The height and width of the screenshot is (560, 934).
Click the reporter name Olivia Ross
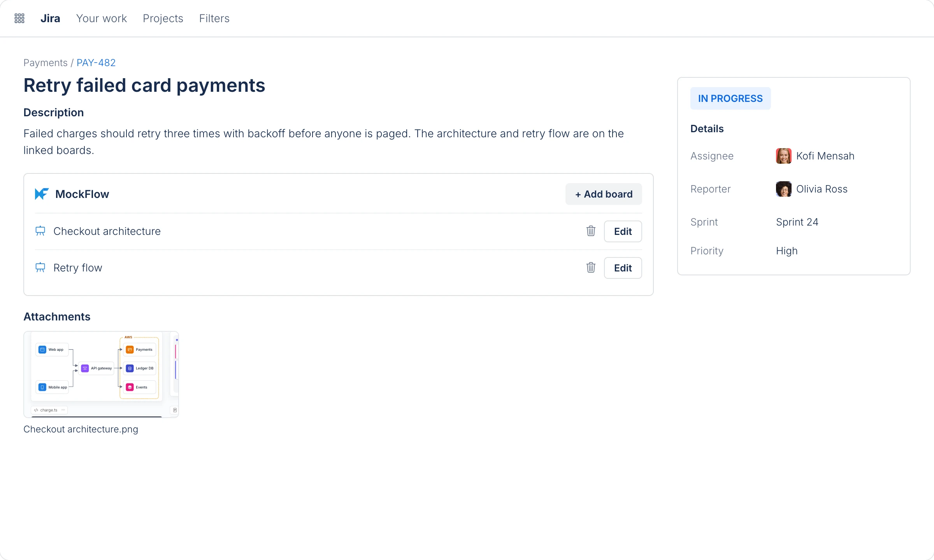pos(822,189)
